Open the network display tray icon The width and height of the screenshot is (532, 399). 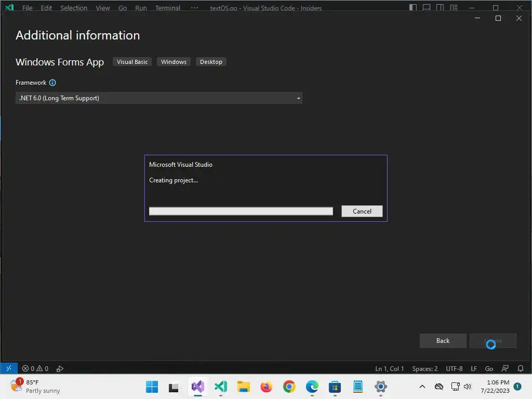pos(455,387)
